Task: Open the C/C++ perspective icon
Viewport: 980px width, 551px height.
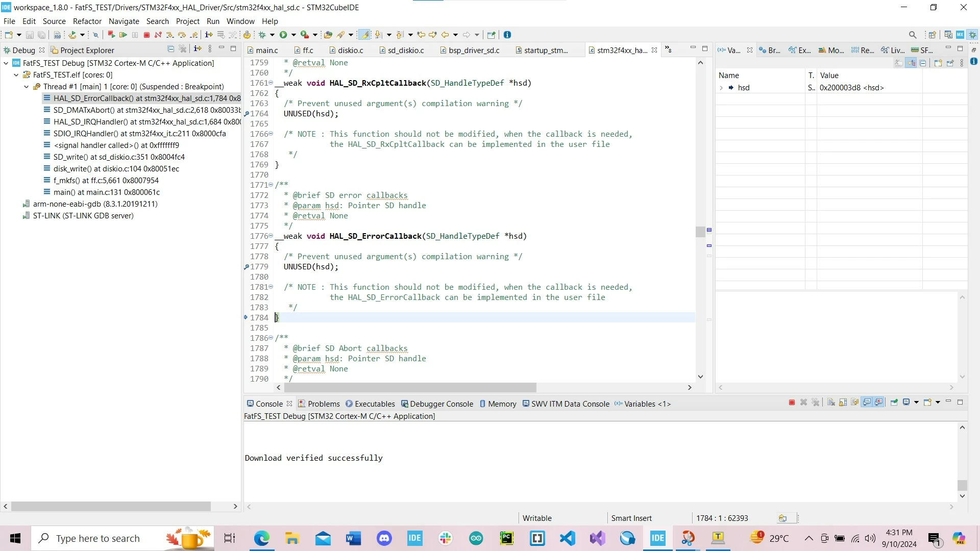Action: [x=948, y=35]
